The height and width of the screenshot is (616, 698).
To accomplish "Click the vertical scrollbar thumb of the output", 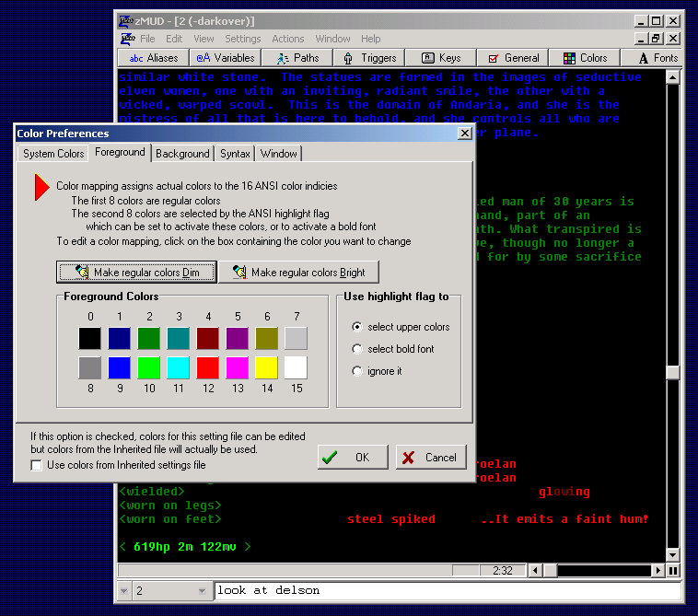I will 672,373.
